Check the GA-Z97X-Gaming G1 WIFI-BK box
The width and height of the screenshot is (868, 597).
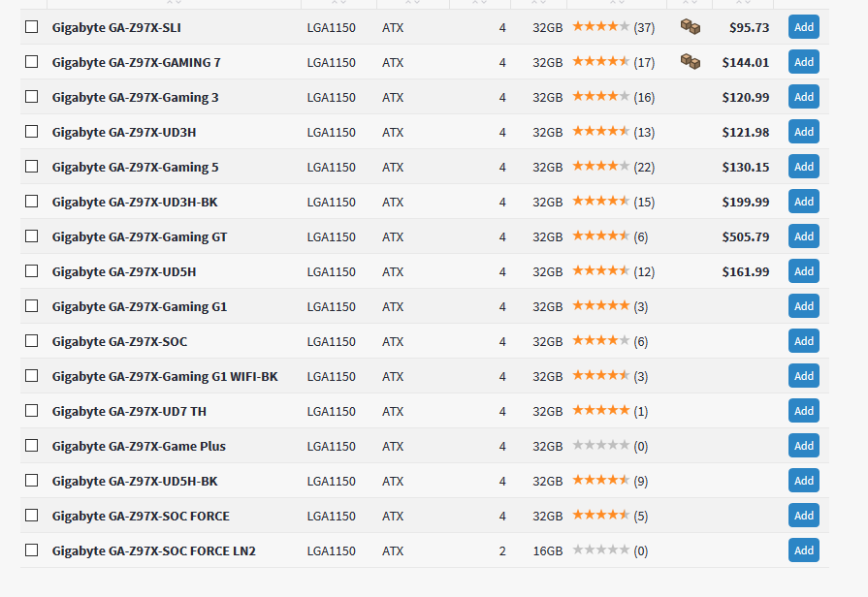pyautogui.click(x=32, y=375)
